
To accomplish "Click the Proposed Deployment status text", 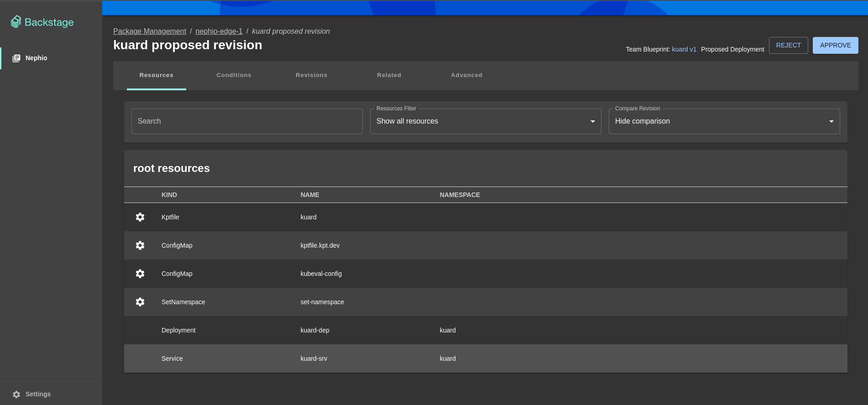I will click(x=732, y=49).
